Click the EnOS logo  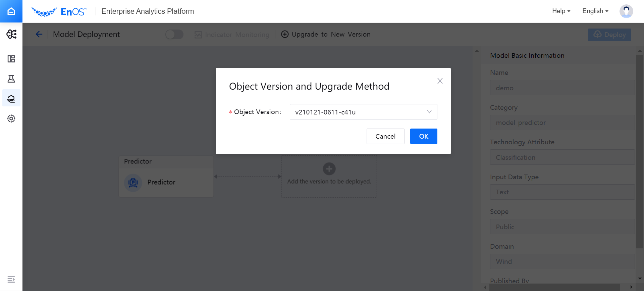click(59, 12)
